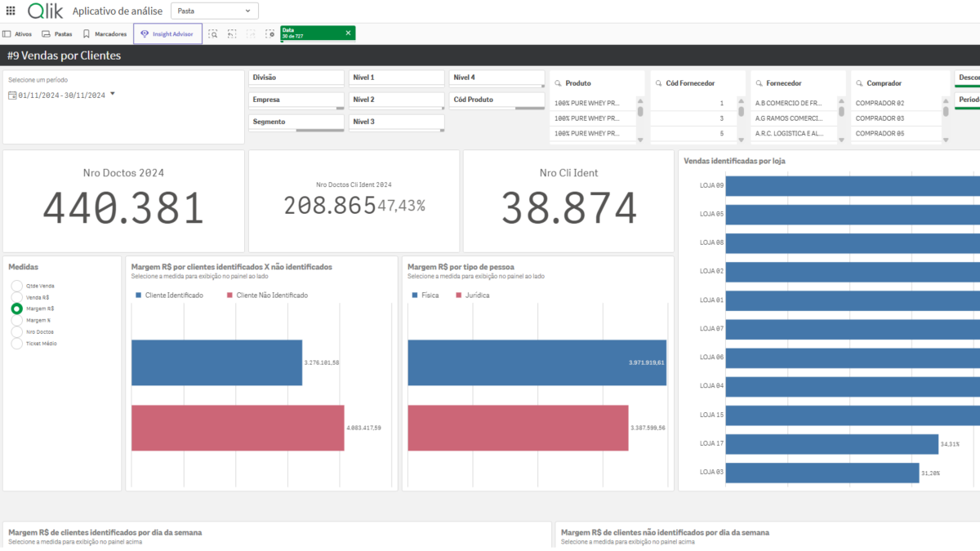Viewport: 980px width, 551px height.
Task: Expand the Divisão filter pane
Action: click(296, 78)
